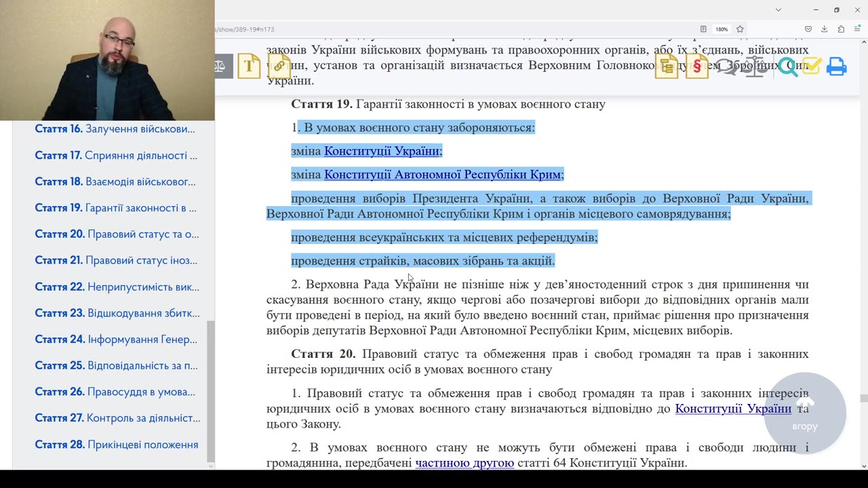Viewport: 868px width, 488px height.
Task: Expand the list-all-tabs chevron
Action: [778, 9]
